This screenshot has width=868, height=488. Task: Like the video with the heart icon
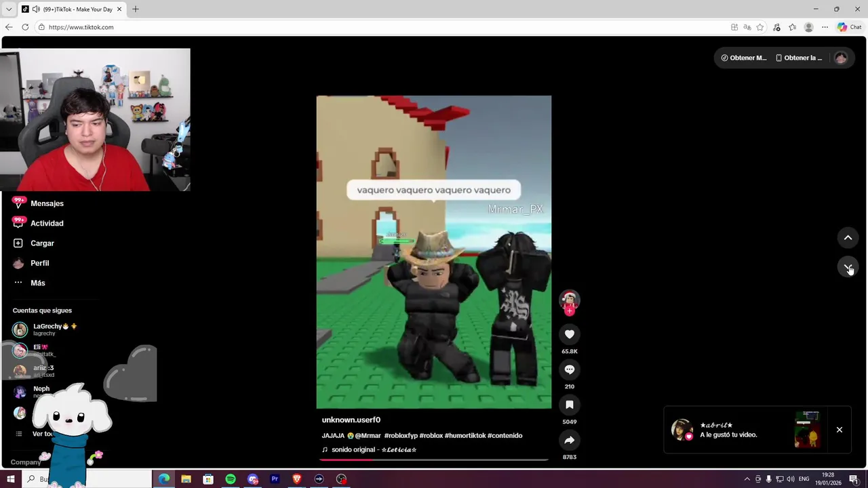tap(570, 334)
